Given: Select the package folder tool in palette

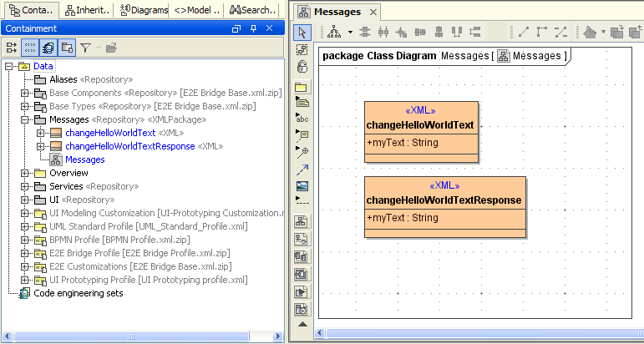Looking at the screenshot, I should [x=302, y=85].
